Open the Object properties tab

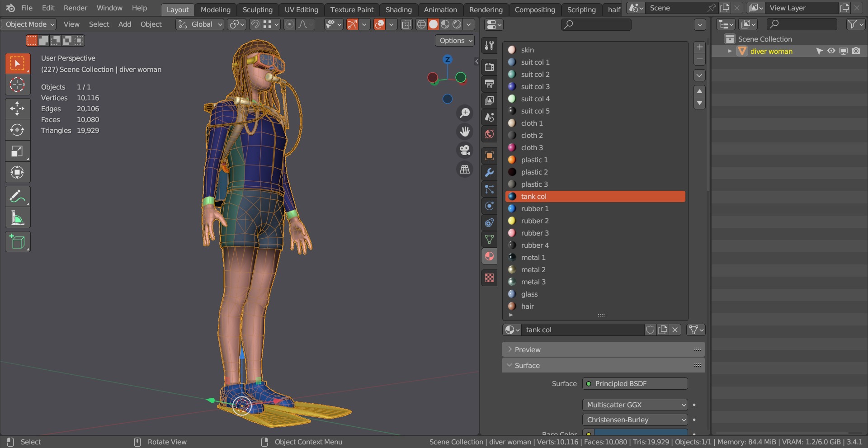pyautogui.click(x=489, y=156)
